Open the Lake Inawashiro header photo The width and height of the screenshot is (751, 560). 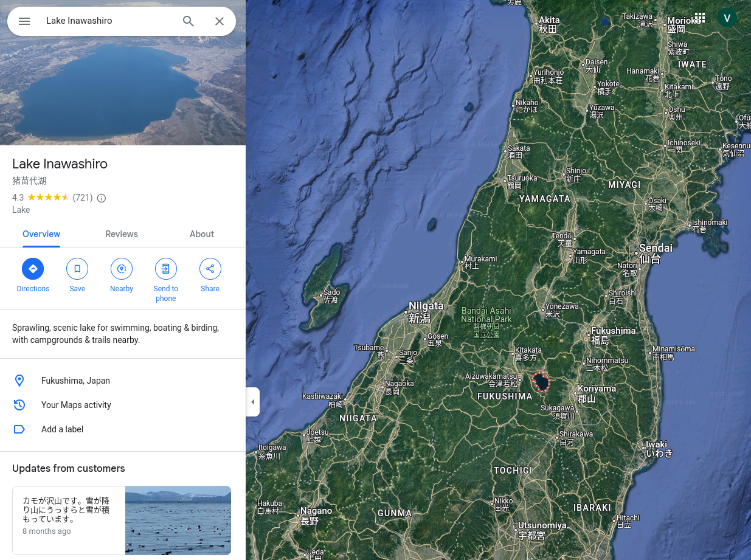click(x=123, y=72)
